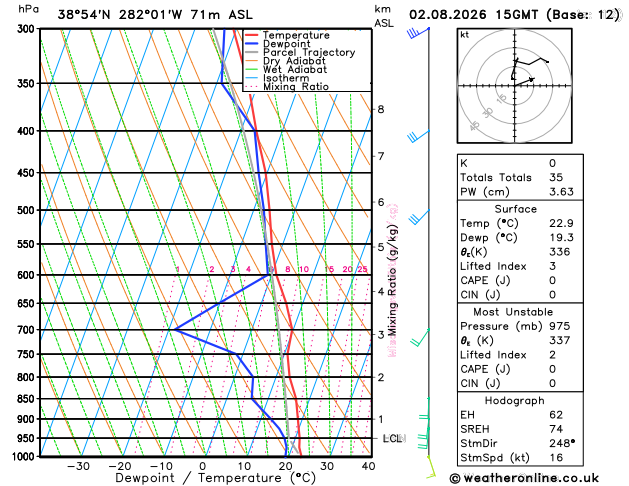This screenshot has width=629, height=486.
Task: Open the weatheronline.co.uk copyright link
Action: click(x=524, y=478)
